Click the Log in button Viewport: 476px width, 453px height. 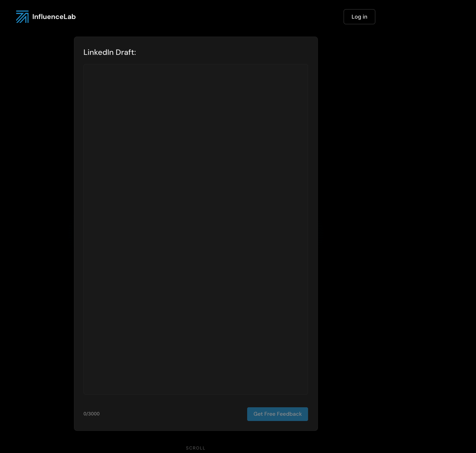359,17
